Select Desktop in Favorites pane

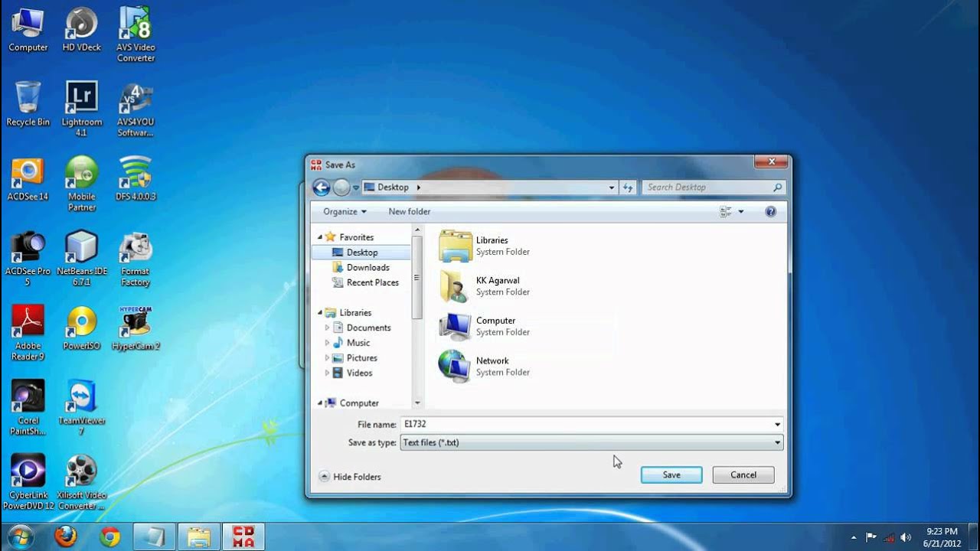361,253
